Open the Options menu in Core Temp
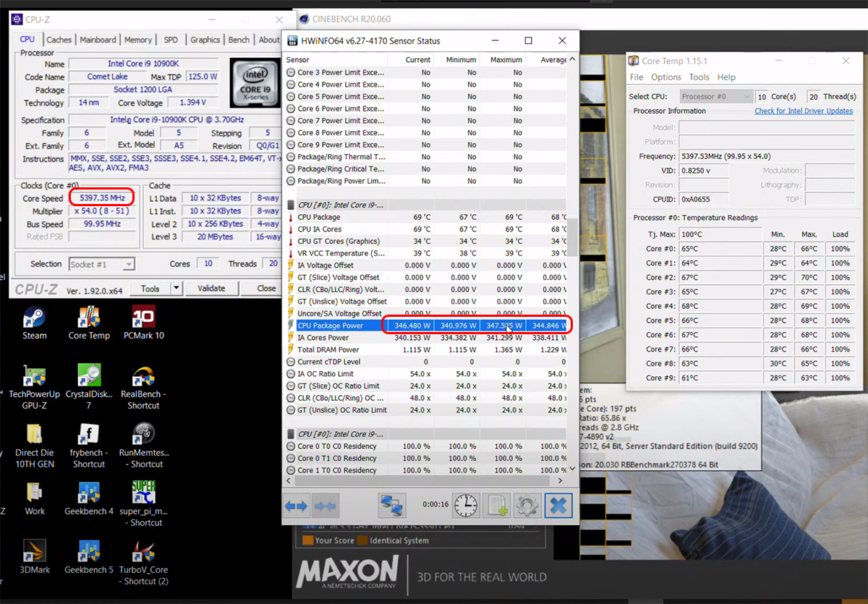Screen dimensions: 868x604 (x=666, y=77)
